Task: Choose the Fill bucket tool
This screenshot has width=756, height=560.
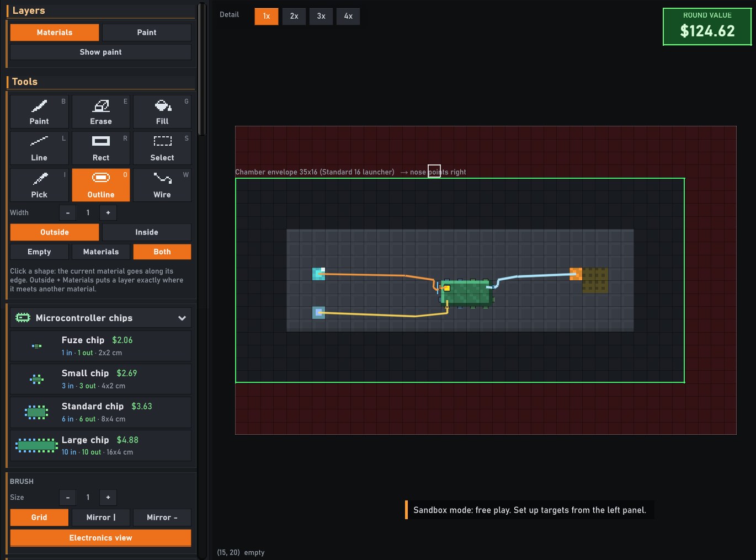Action: pyautogui.click(x=162, y=112)
